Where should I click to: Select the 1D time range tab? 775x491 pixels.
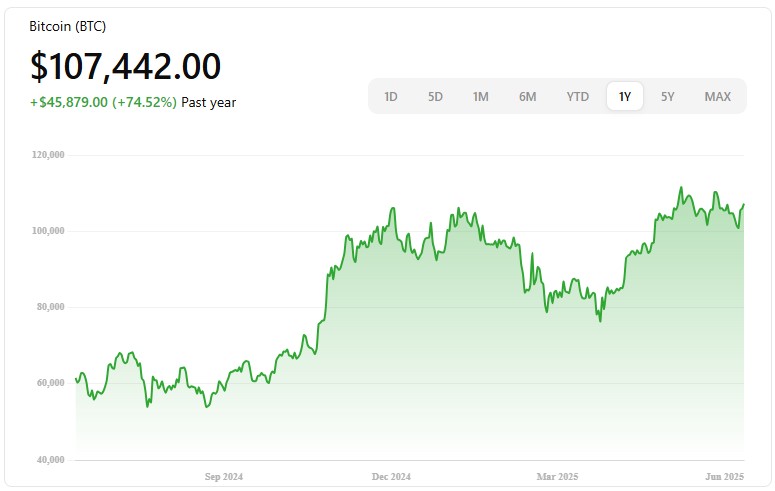point(391,97)
